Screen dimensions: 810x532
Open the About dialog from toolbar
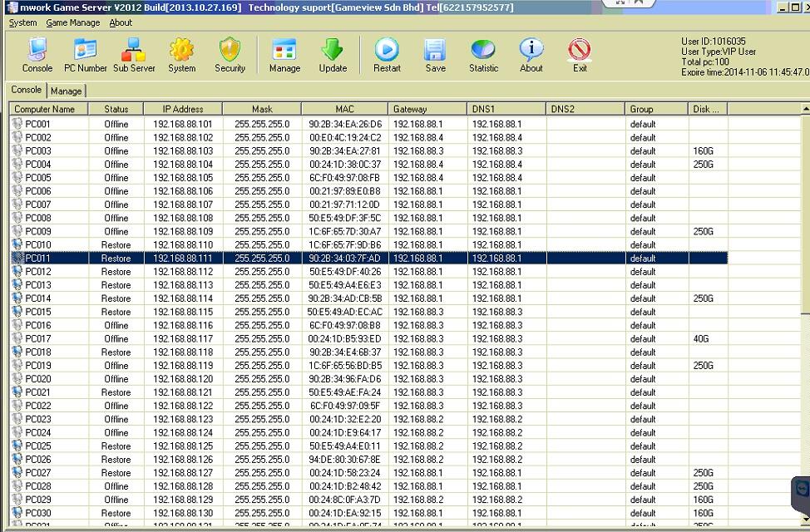tap(531, 54)
